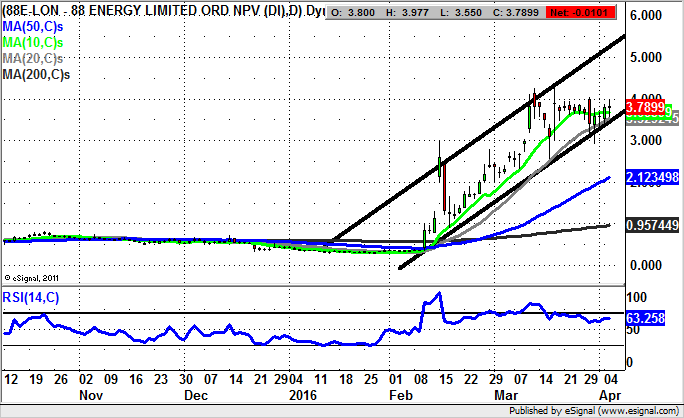Select the MA(200,C) black indicator label
684x418 pixels.
click(35, 75)
